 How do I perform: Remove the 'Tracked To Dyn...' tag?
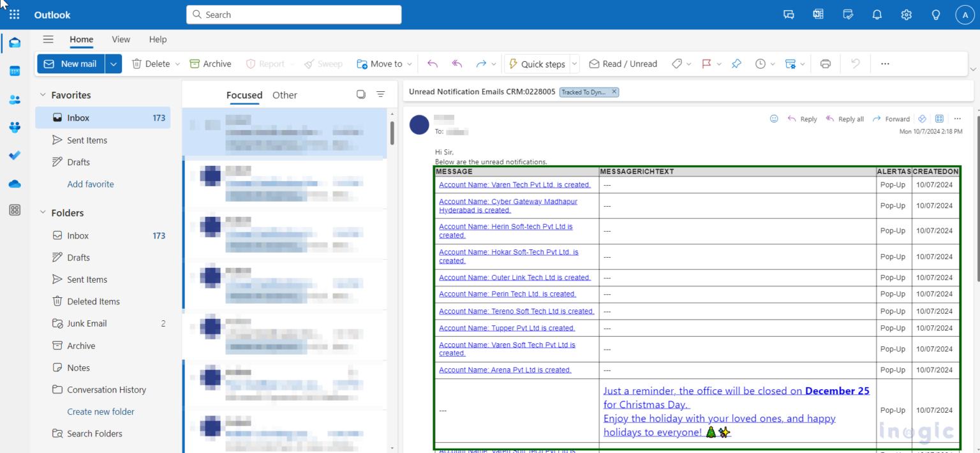click(614, 91)
